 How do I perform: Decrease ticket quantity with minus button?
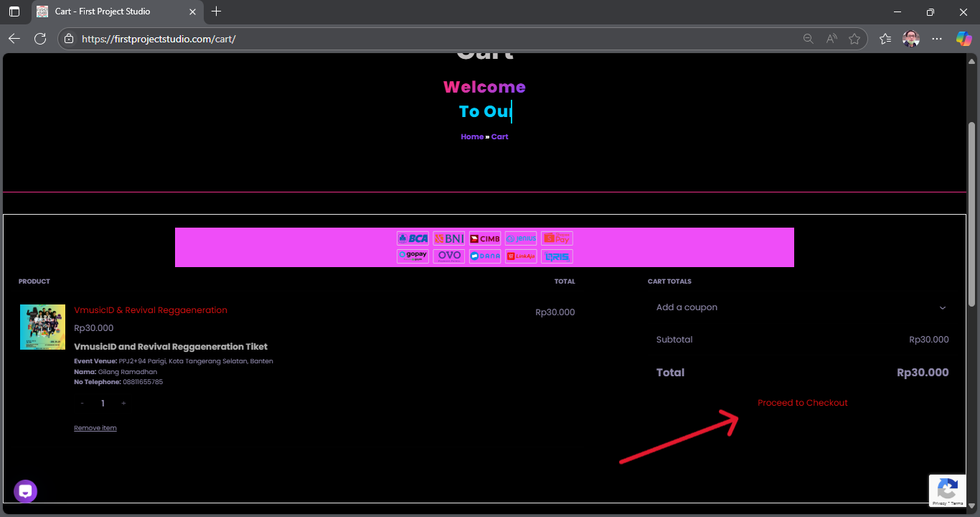click(x=83, y=404)
